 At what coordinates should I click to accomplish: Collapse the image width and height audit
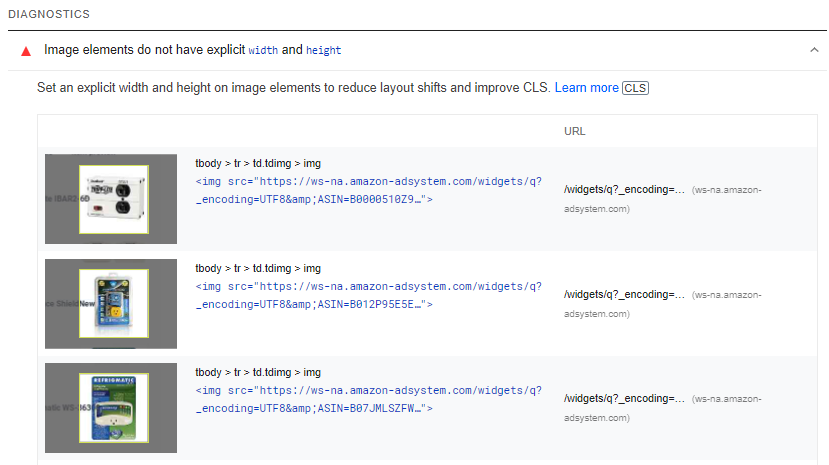pos(814,50)
